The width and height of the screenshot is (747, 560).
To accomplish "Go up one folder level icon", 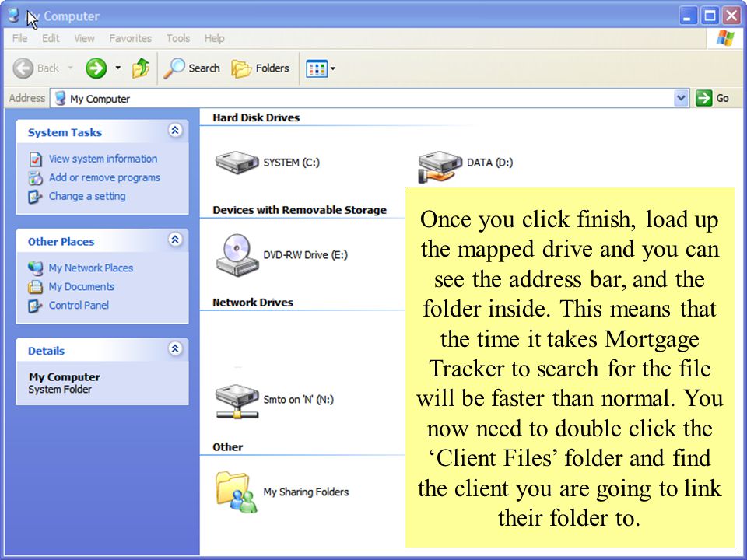I will click(141, 68).
